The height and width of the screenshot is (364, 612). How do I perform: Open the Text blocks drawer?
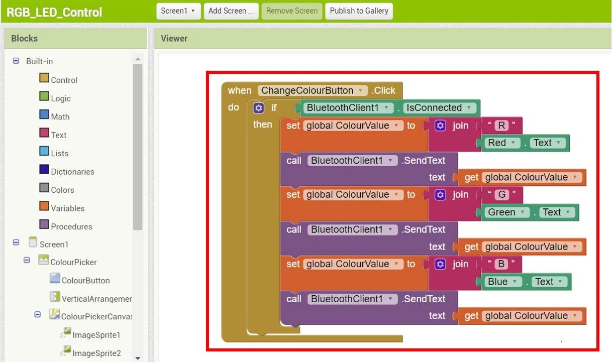pyautogui.click(x=58, y=135)
